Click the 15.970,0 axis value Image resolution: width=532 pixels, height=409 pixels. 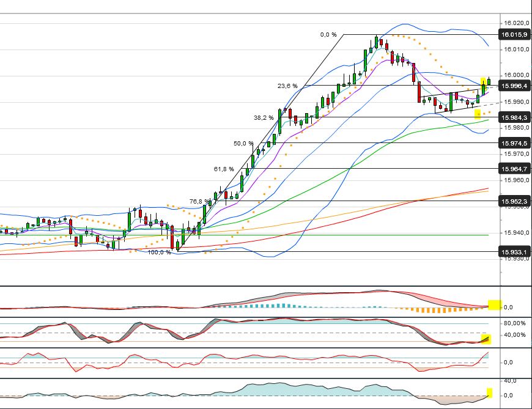coord(516,153)
